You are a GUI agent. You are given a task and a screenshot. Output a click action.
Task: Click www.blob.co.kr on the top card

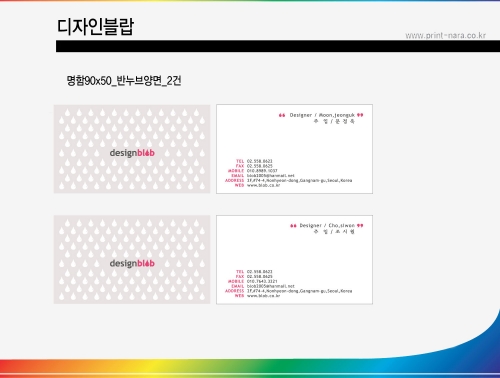[x=263, y=185]
